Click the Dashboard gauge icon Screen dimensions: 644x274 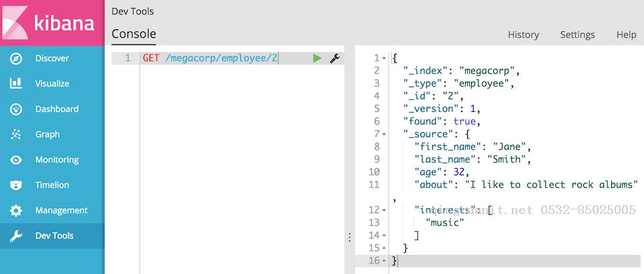(16, 109)
